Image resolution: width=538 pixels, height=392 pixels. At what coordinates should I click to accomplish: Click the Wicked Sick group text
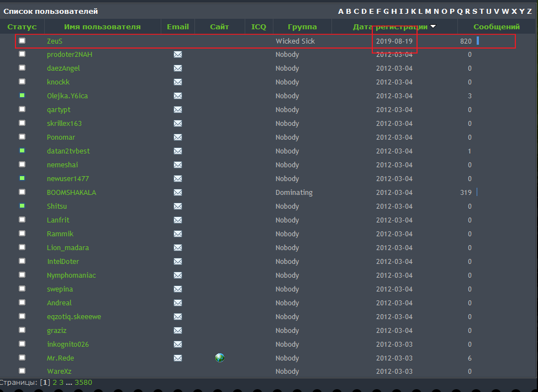click(295, 41)
